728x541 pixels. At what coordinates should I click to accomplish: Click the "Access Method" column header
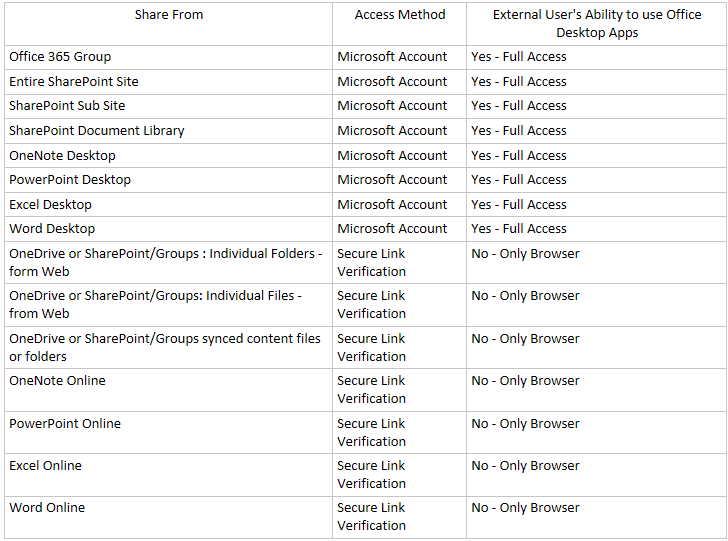click(400, 15)
